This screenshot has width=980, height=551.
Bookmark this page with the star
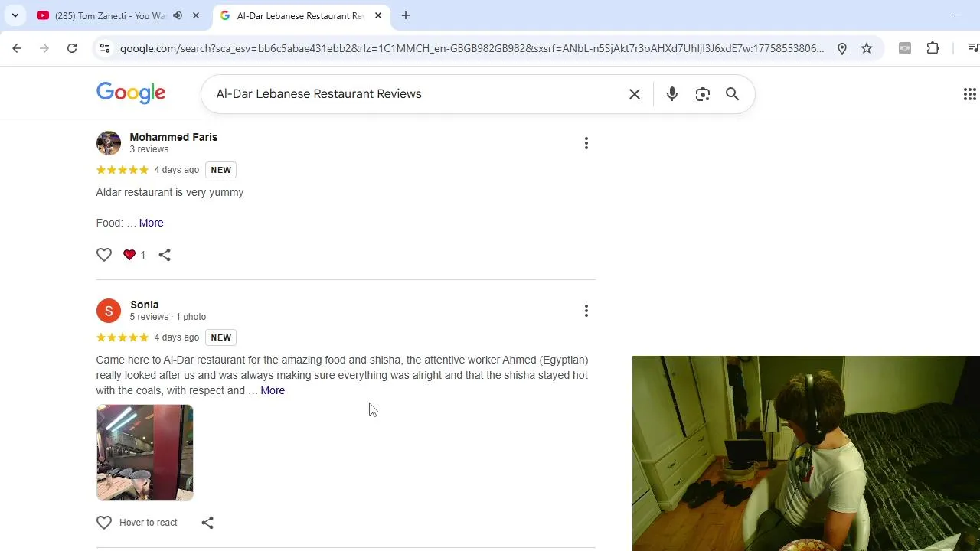[x=867, y=48]
